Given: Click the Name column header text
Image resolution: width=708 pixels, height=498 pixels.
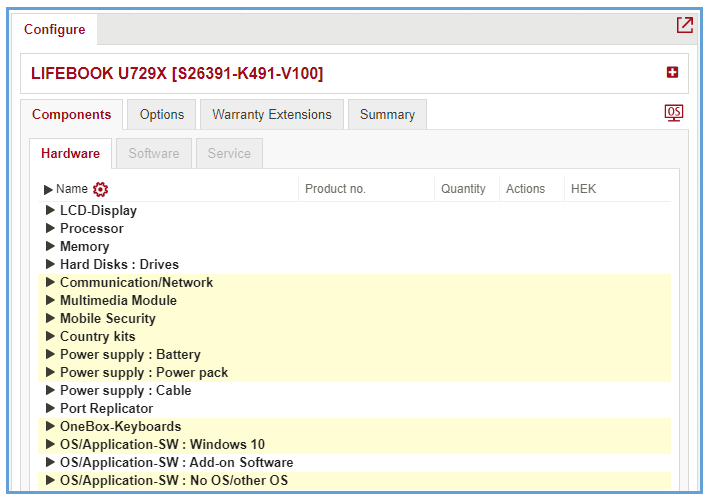Looking at the screenshot, I should point(71,189).
